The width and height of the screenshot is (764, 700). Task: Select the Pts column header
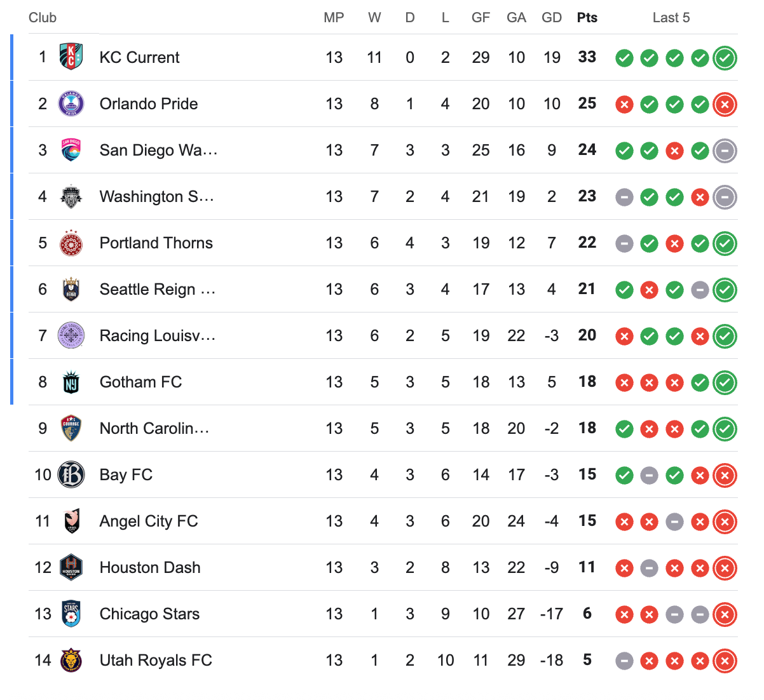[x=587, y=18]
